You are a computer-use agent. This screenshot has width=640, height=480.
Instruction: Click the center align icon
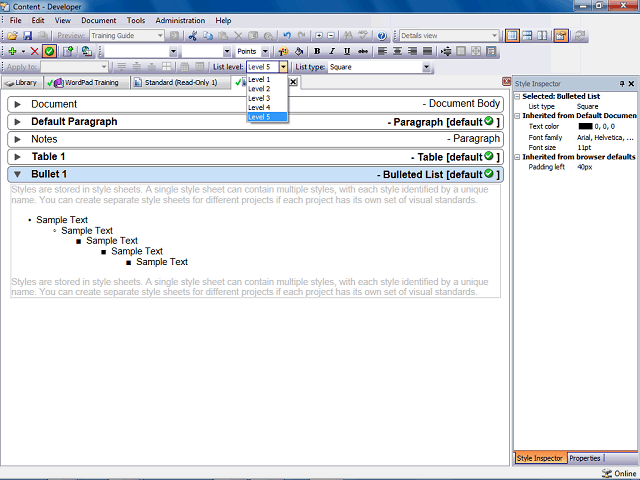(397, 51)
